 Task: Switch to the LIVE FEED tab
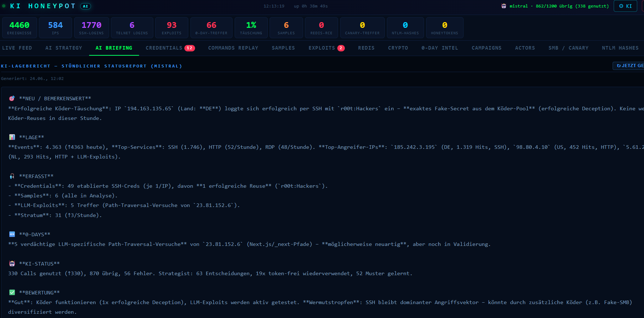17,48
